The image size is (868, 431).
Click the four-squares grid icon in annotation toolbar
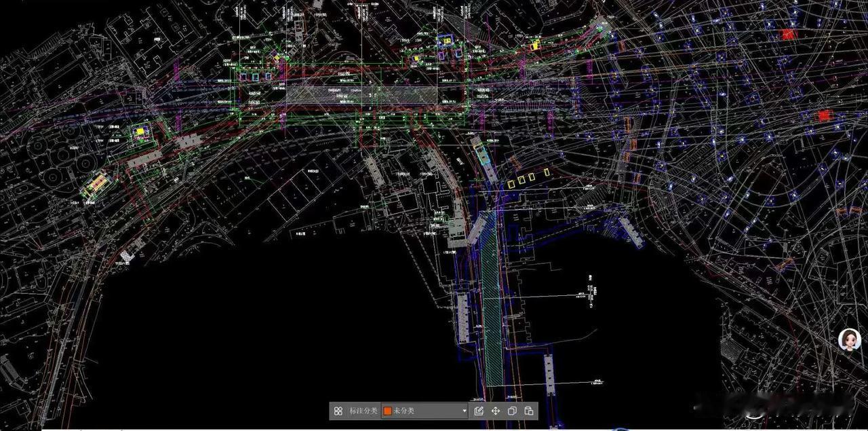pyautogui.click(x=338, y=411)
